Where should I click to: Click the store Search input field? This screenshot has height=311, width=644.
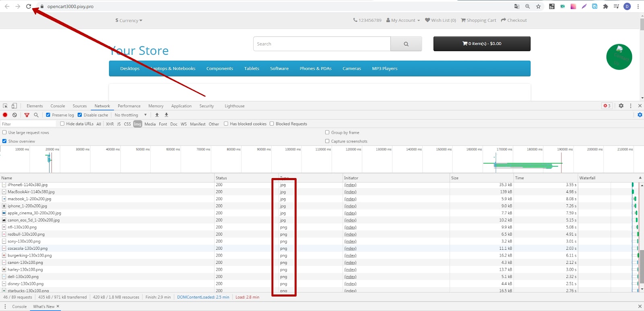[x=322, y=44]
